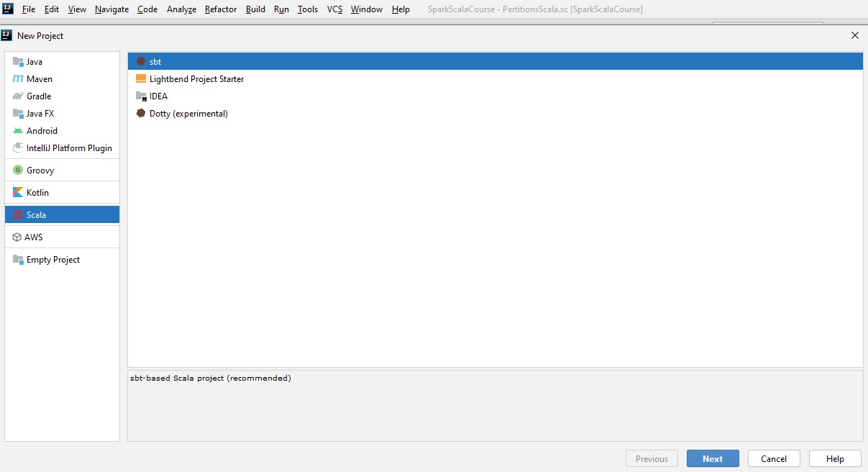Click the IJ icon beside New Project title
Image resolution: width=868 pixels, height=472 pixels.
click(x=6, y=35)
